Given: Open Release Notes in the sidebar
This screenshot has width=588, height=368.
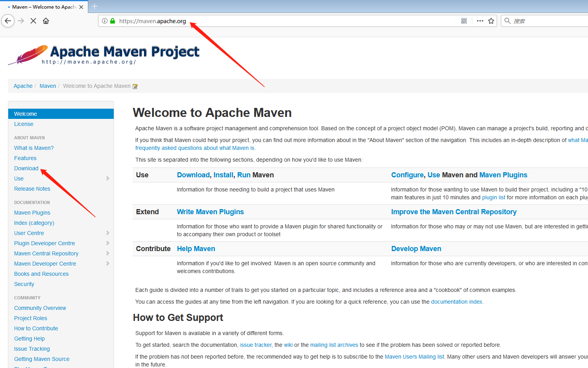Looking at the screenshot, I should coord(32,189).
